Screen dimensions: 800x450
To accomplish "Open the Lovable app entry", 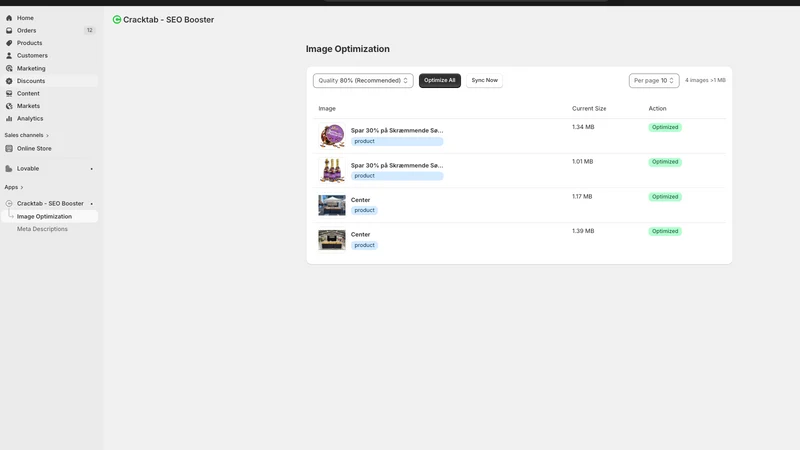I will (49, 168).
